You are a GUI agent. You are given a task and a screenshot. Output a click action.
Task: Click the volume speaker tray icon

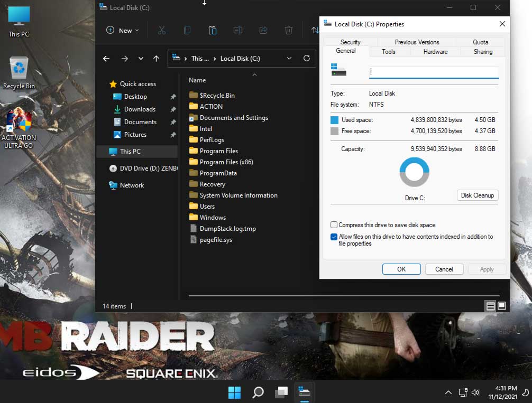pos(475,392)
